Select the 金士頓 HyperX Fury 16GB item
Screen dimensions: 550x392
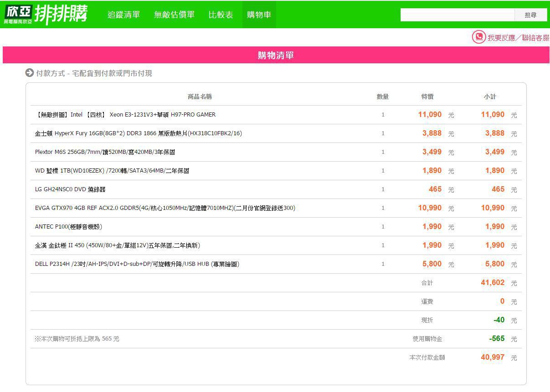[x=139, y=133]
